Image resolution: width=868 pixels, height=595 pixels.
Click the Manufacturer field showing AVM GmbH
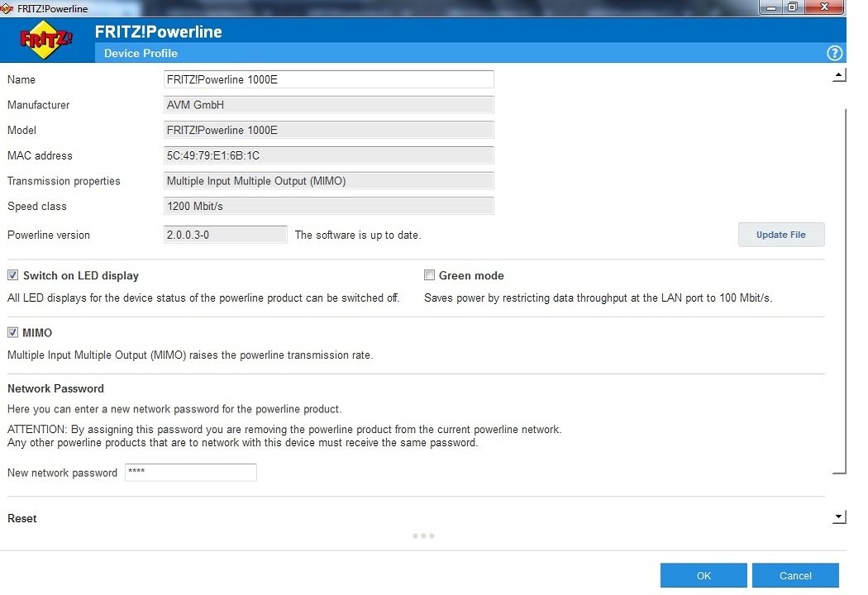tap(329, 105)
